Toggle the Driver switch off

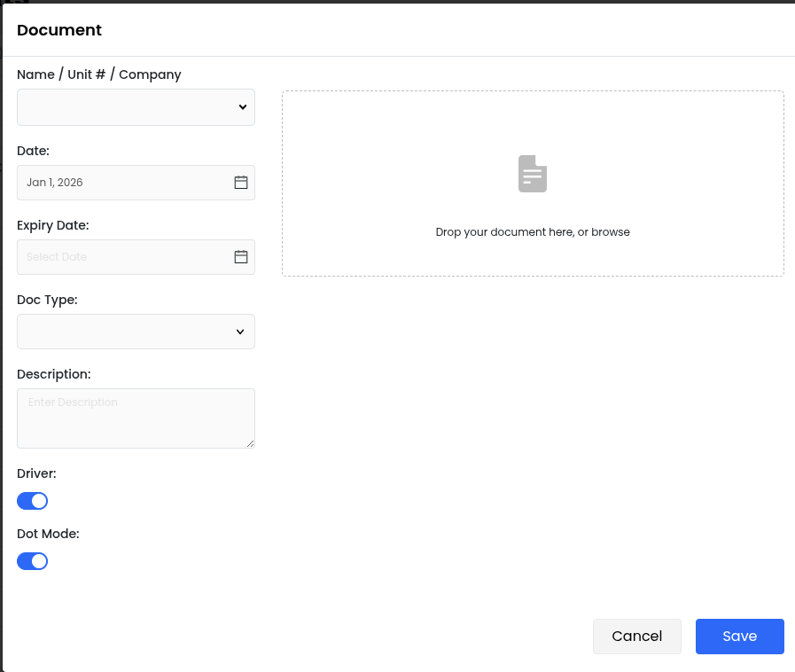pos(33,501)
